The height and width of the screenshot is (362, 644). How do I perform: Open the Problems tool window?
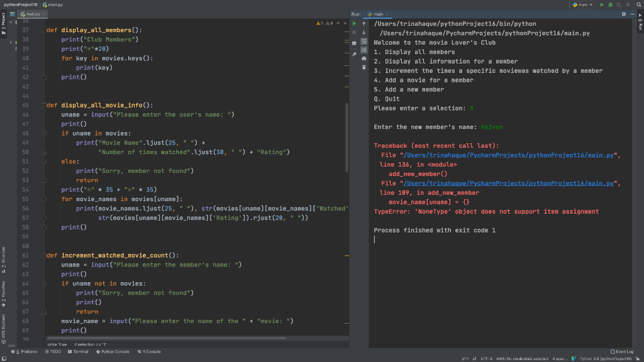pos(25,352)
